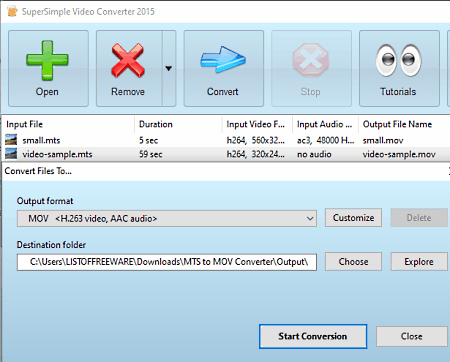The image size is (450, 362).
Task: Click the small.mov output name
Action: coord(383,140)
